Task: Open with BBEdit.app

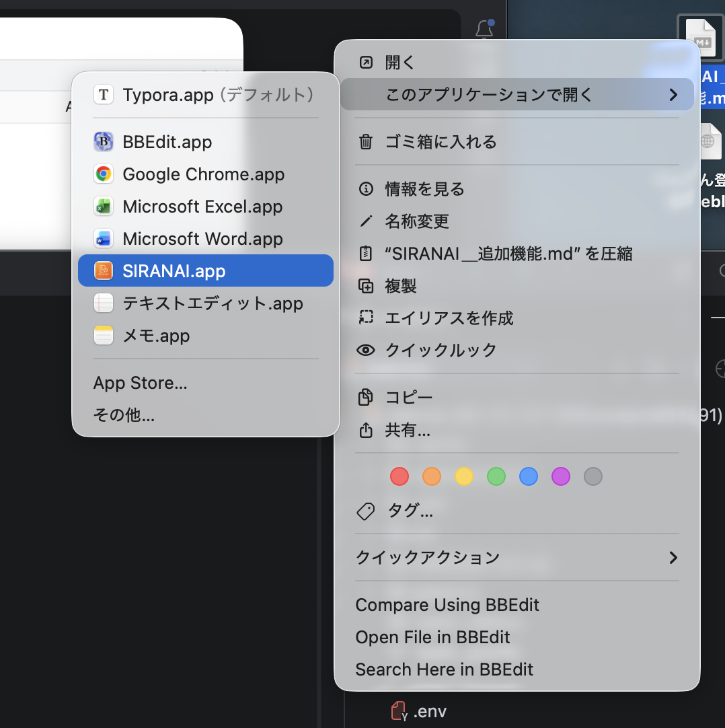Action: [206, 141]
